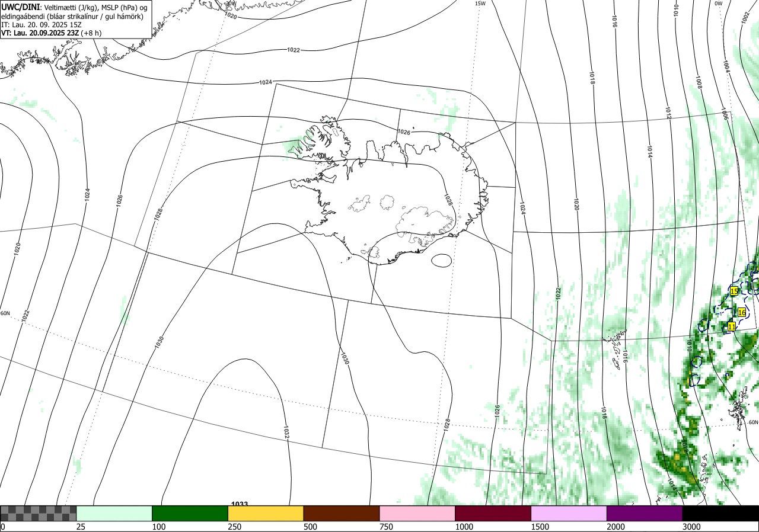759x532 pixels.
Task: Click the legend value 3000
Action: click(692, 527)
